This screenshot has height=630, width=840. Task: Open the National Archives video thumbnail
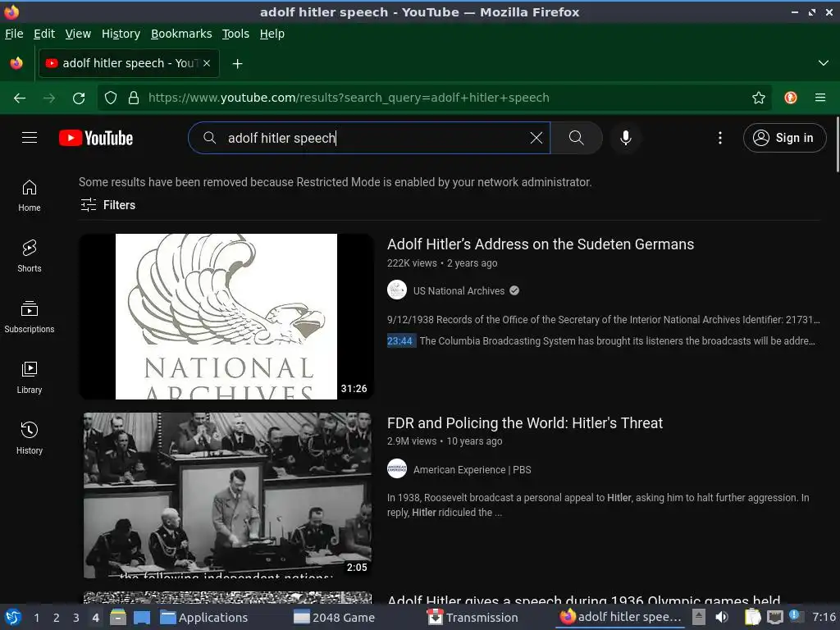tap(226, 316)
